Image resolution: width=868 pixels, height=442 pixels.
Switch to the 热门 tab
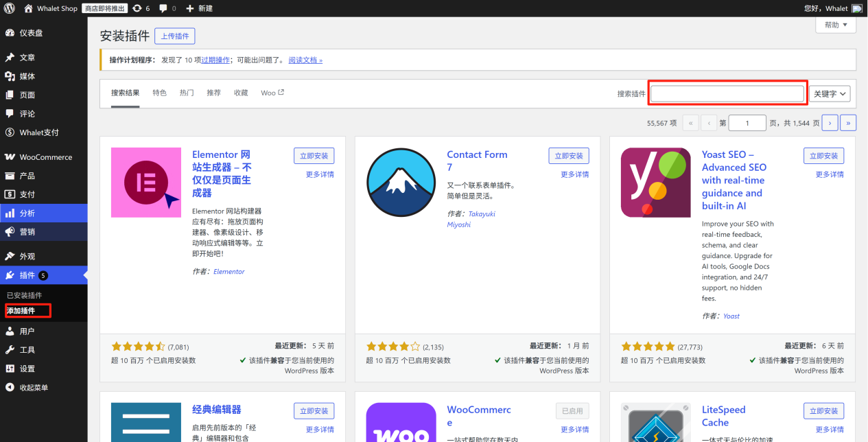point(186,93)
